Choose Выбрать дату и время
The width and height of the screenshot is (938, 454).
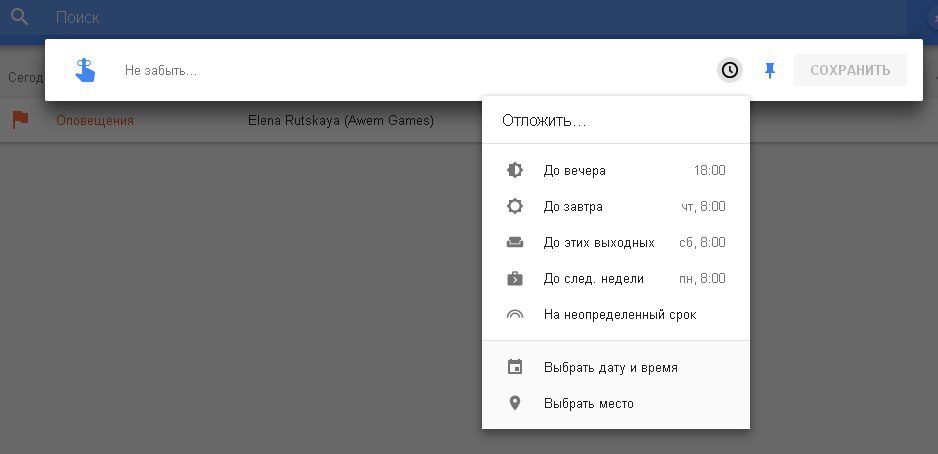click(x=610, y=367)
